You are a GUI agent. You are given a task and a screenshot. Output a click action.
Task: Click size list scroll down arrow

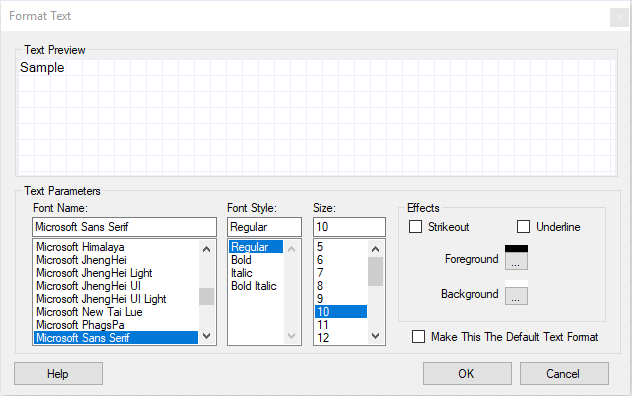click(375, 336)
